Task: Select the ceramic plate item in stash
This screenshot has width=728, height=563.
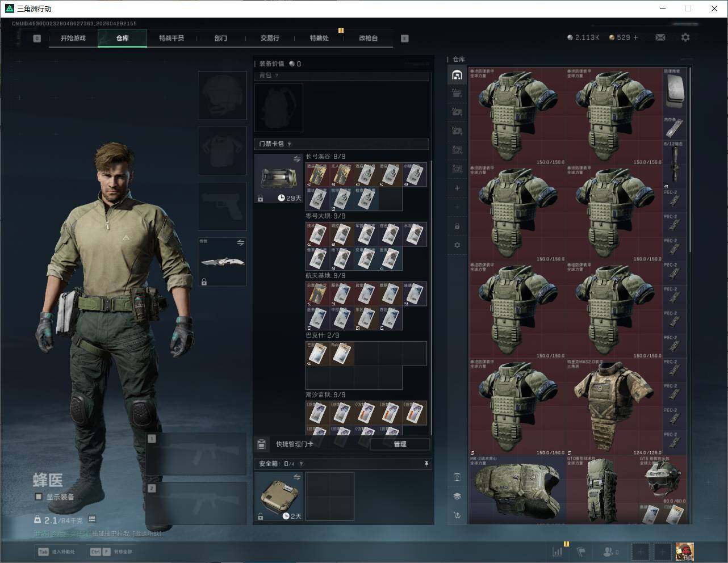Action: click(675, 92)
